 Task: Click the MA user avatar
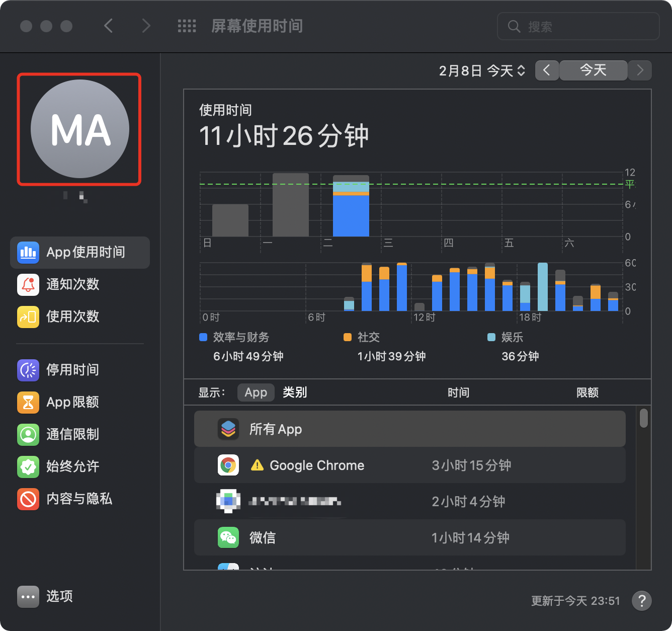[x=79, y=129]
